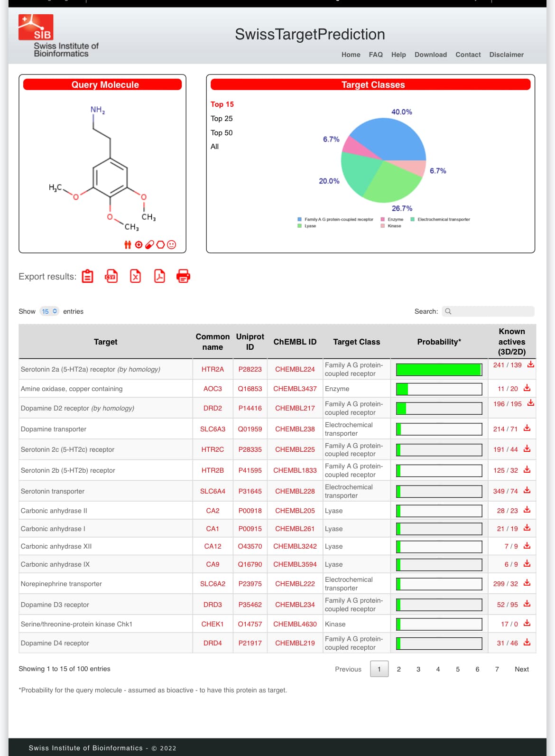Export results as an Excel spreadsheet
The width and height of the screenshot is (555, 756).
(136, 276)
